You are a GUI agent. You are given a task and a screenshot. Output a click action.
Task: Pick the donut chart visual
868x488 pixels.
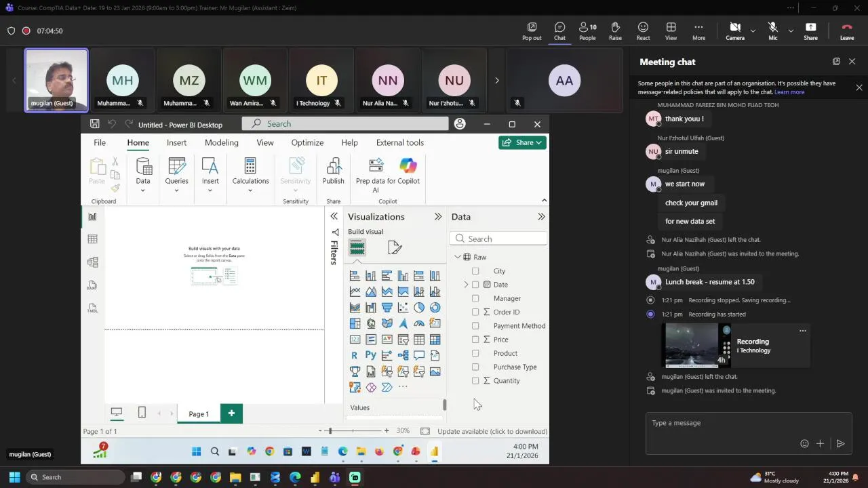[x=435, y=307]
